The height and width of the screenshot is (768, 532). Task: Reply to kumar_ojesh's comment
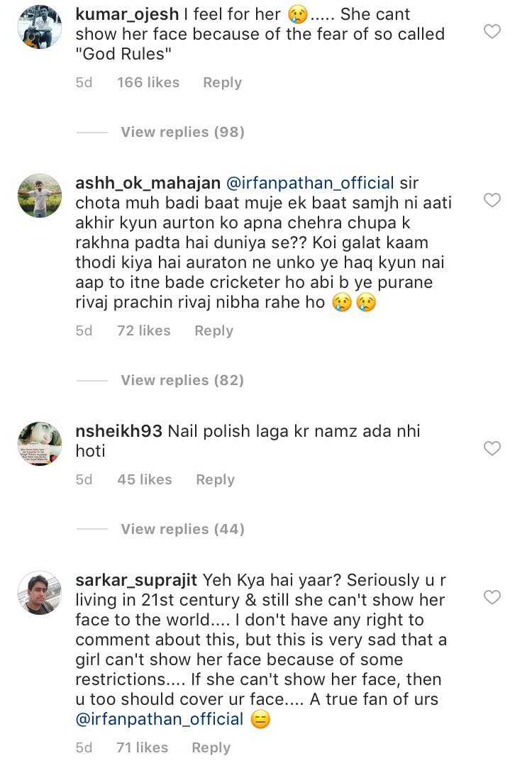222,82
